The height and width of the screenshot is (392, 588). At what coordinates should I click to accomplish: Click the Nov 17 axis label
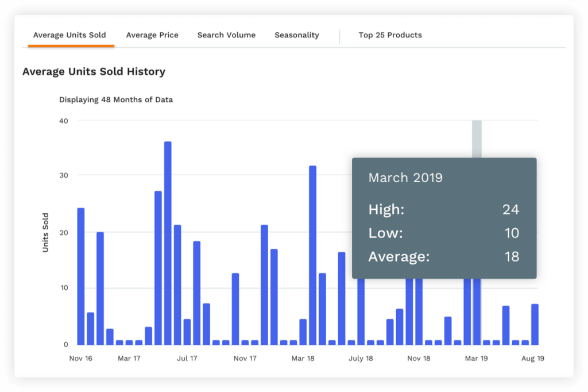tap(245, 358)
